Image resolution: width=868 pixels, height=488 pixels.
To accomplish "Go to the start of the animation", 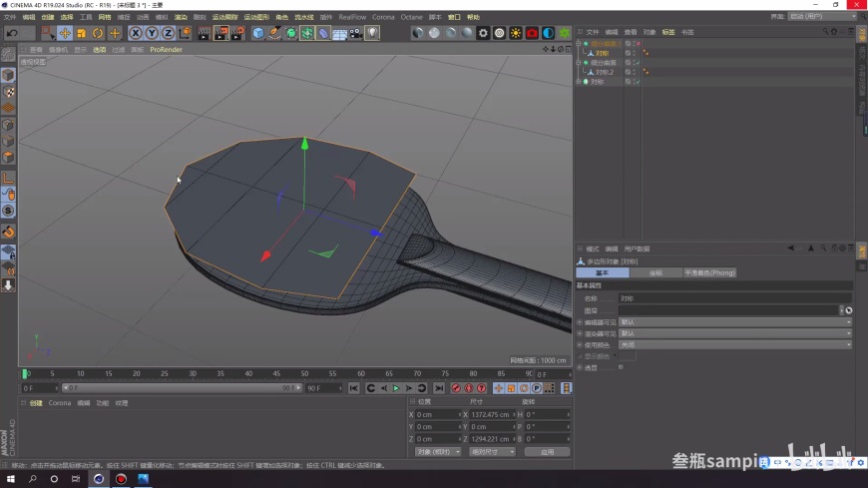I will [x=354, y=388].
